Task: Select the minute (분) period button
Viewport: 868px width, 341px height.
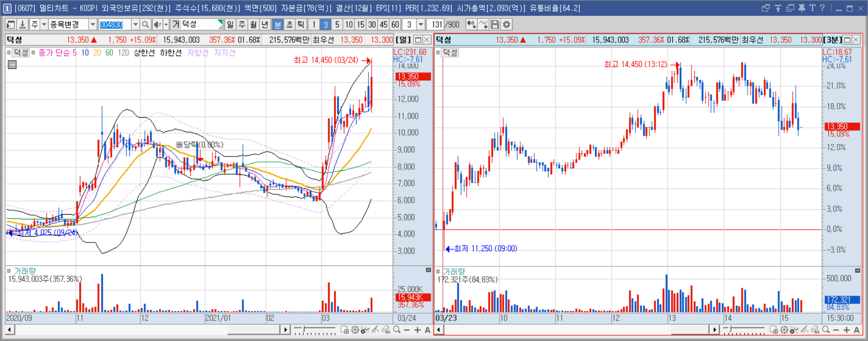Action: point(278,24)
